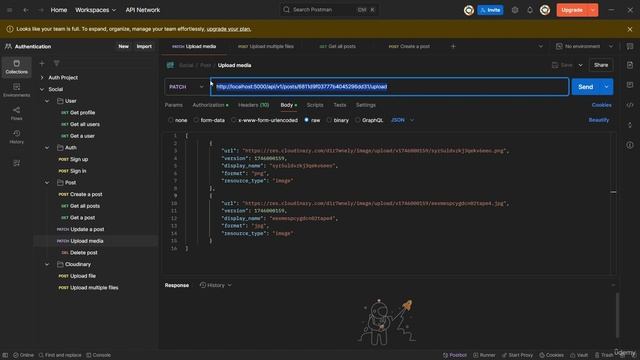This screenshot has height=360, width=640.
Task: Open the documentation icon in right sidebar
Action: click(630, 65)
